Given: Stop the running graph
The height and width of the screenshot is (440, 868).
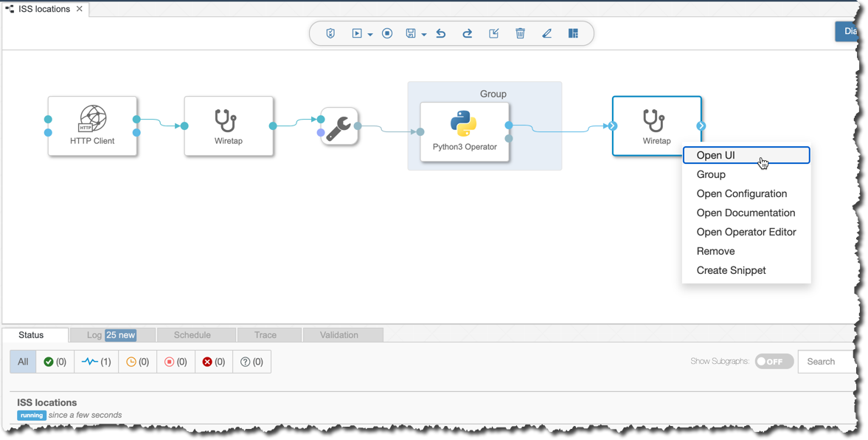Looking at the screenshot, I should (x=386, y=33).
